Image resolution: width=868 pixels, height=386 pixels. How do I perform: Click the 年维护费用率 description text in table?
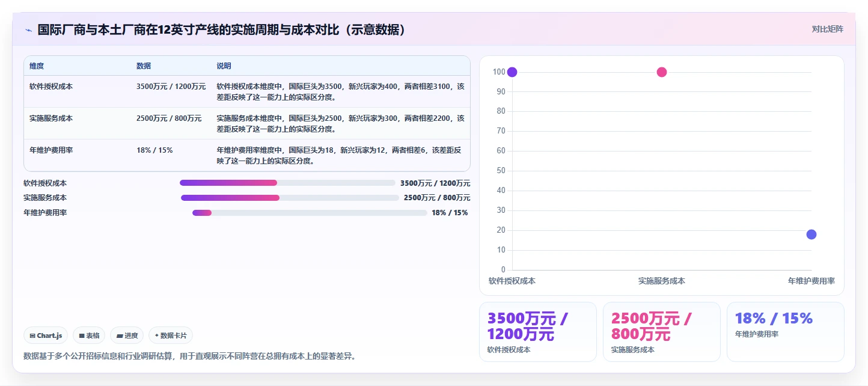click(339, 155)
